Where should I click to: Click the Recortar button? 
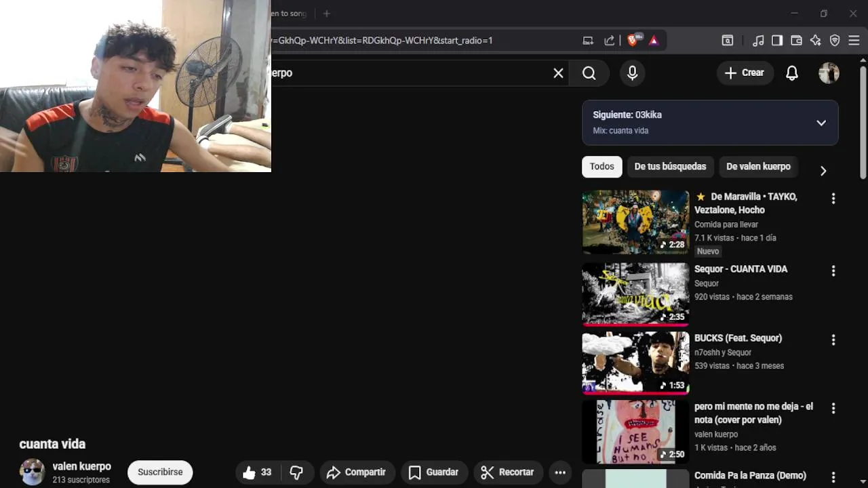[507, 472]
